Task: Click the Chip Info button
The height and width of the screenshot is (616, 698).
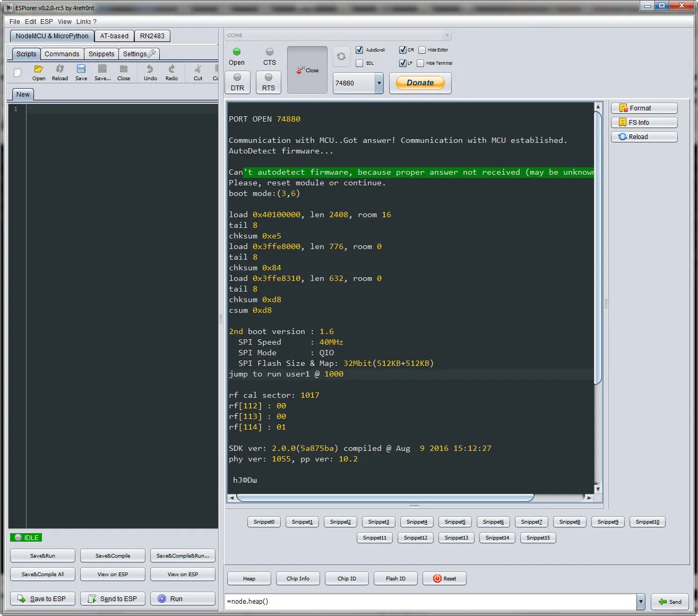Action: click(x=298, y=578)
